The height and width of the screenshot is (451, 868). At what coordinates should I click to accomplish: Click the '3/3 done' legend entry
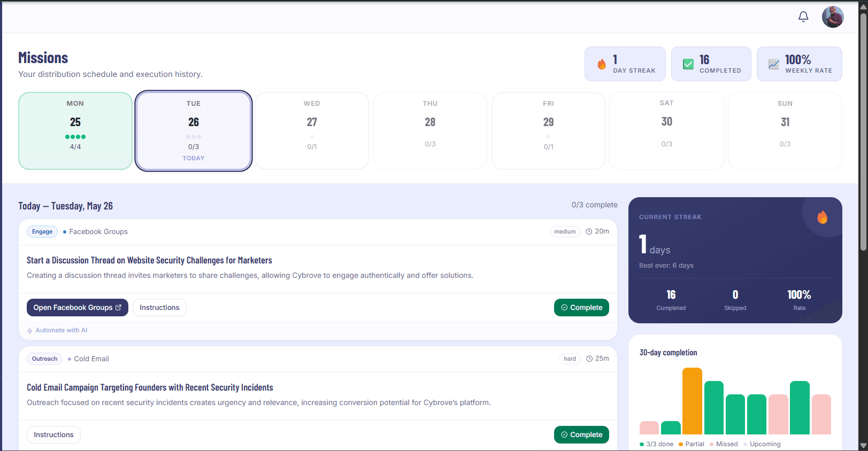(x=656, y=444)
